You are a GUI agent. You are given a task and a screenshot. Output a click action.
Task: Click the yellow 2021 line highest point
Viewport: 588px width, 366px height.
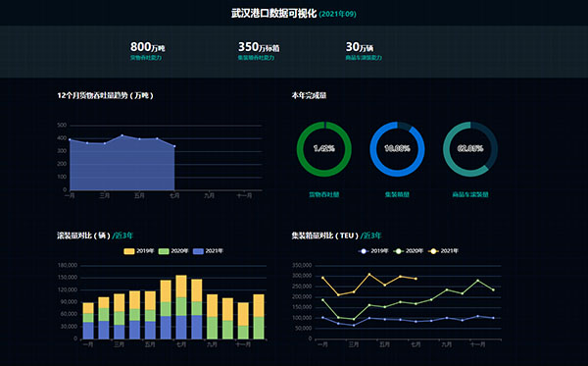tap(369, 275)
